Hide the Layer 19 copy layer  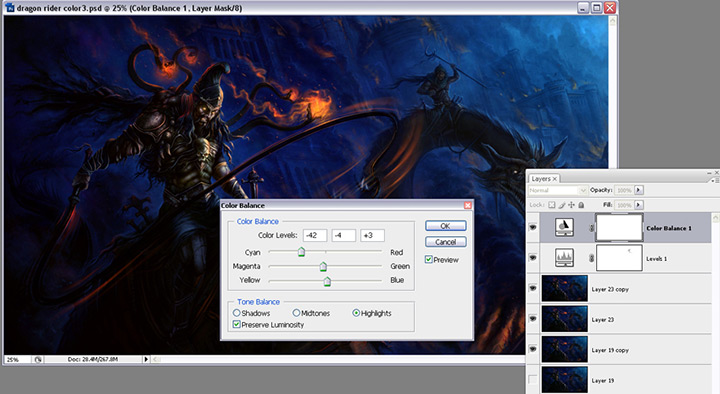point(533,349)
